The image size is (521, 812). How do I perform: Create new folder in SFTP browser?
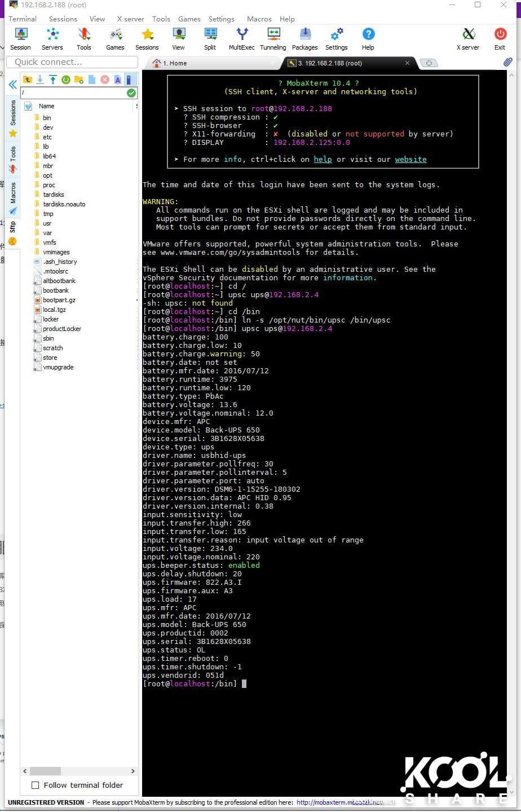click(79, 80)
